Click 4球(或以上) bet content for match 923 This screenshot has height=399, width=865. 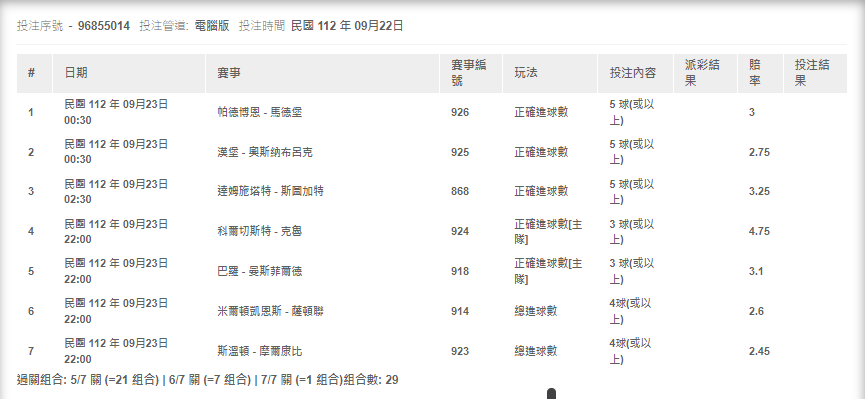coord(630,351)
